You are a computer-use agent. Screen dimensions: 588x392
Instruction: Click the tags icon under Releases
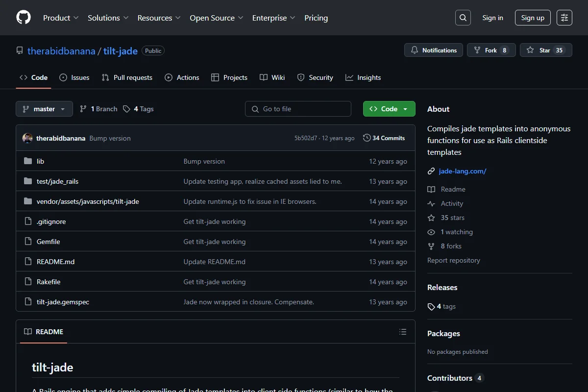pos(431,307)
